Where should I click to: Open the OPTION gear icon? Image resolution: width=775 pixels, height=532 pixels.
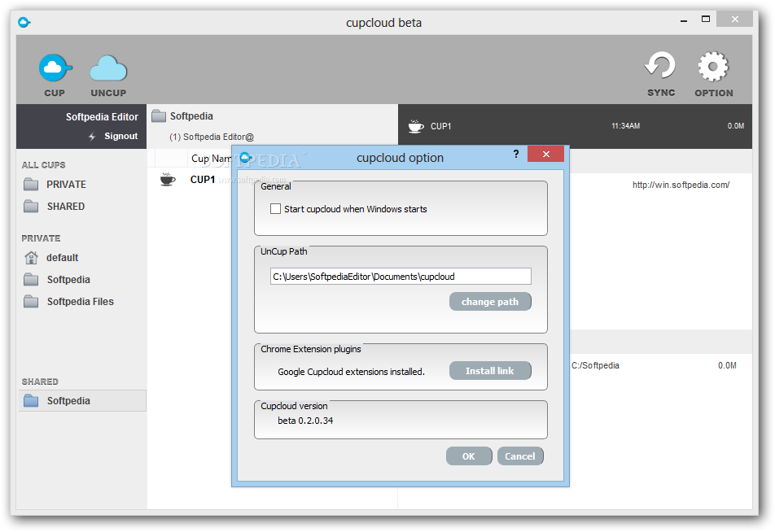[713, 66]
